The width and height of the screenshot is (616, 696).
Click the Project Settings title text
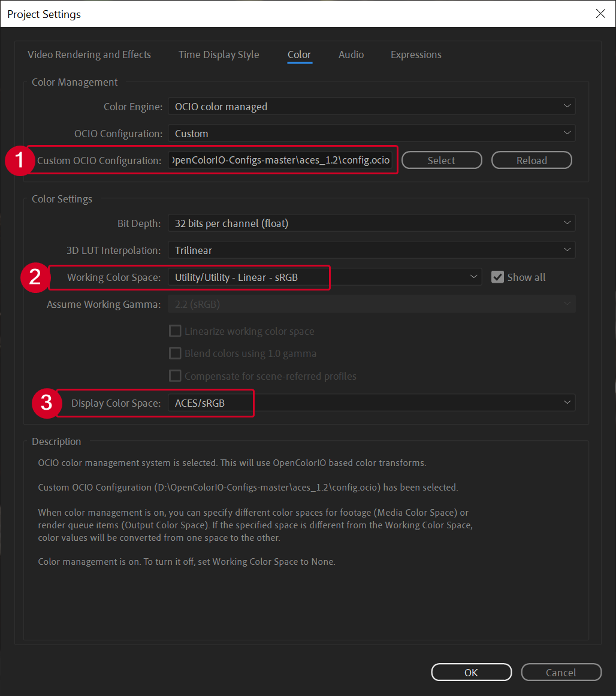click(44, 14)
